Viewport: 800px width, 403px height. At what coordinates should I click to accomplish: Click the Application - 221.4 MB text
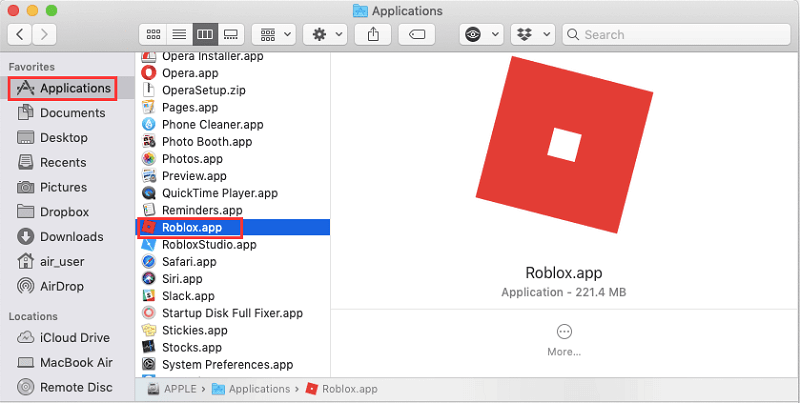click(x=564, y=292)
